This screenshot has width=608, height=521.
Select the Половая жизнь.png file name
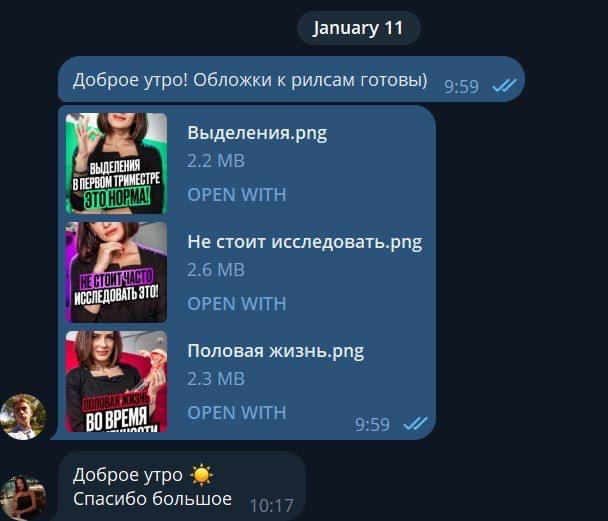point(276,351)
